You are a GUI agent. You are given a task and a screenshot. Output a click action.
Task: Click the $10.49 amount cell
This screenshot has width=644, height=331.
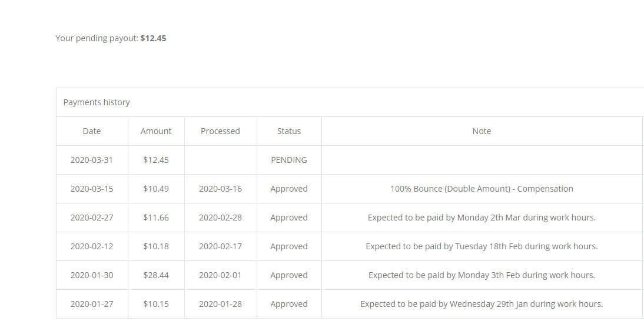[x=156, y=189]
